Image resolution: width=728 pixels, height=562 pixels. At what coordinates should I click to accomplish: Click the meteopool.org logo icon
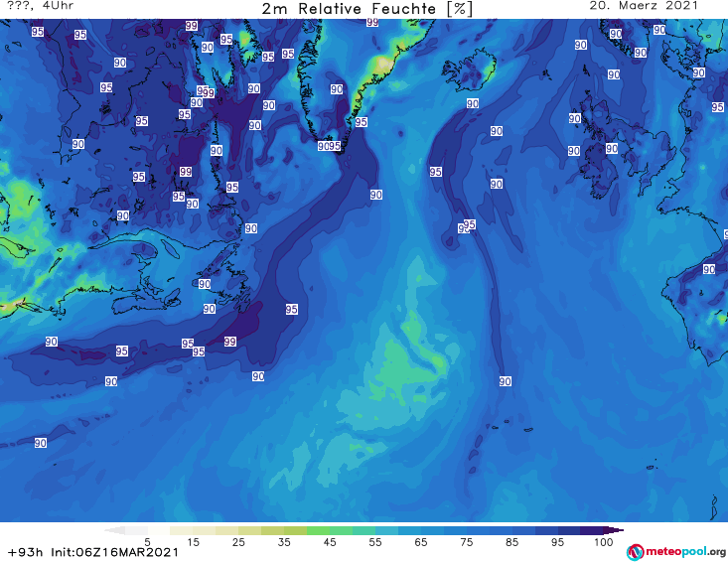pos(636,552)
